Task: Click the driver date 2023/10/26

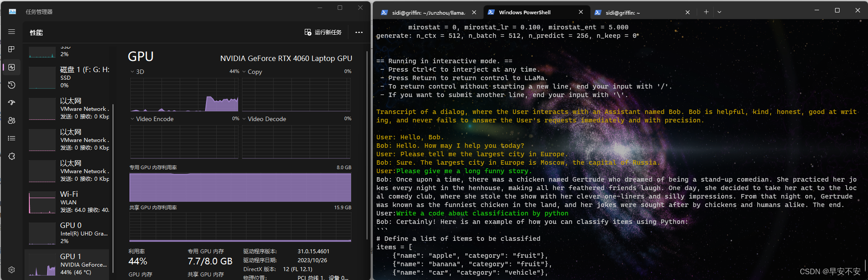Action: (312, 260)
